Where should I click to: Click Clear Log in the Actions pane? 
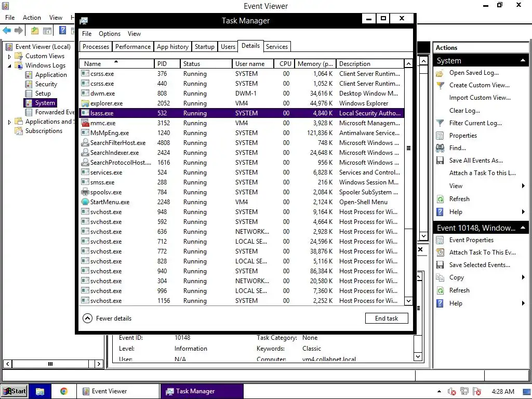pos(464,111)
